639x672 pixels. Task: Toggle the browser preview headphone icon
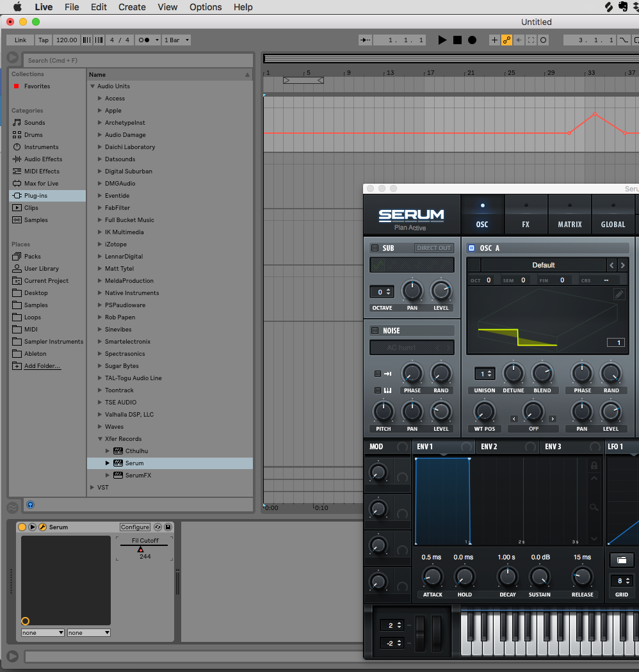(x=31, y=505)
